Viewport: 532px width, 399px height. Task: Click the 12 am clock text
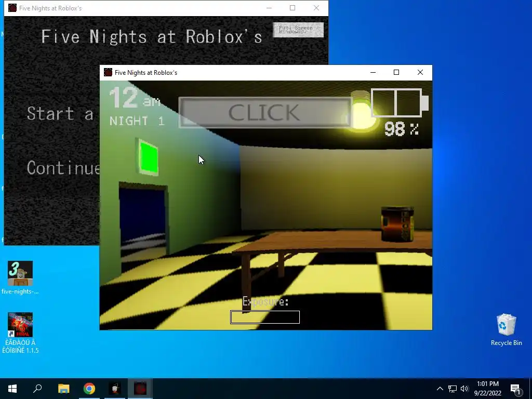tap(135, 98)
